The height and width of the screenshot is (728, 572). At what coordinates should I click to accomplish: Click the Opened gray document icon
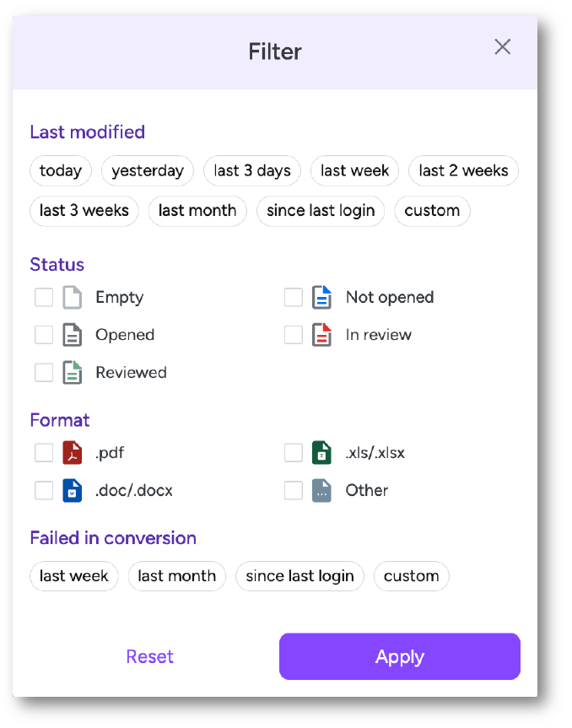(72, 335)
